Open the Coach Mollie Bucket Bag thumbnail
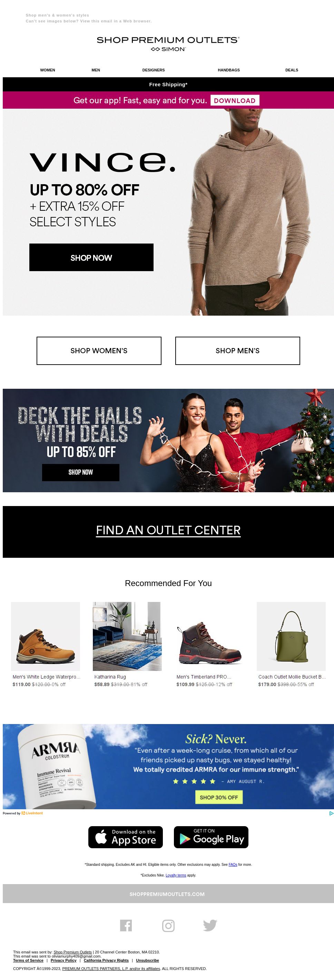The image size is (334, 980). [x=291, y=636]
